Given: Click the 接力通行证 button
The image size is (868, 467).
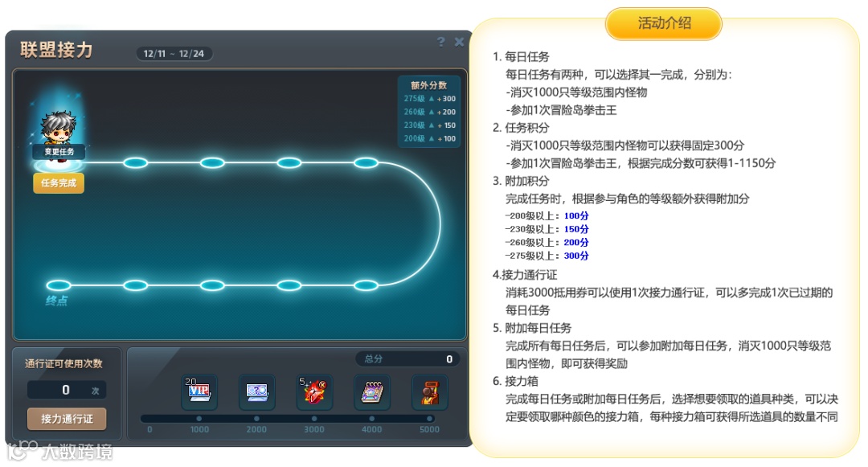Looking at the screenshot, I should (x=67, y=419).
